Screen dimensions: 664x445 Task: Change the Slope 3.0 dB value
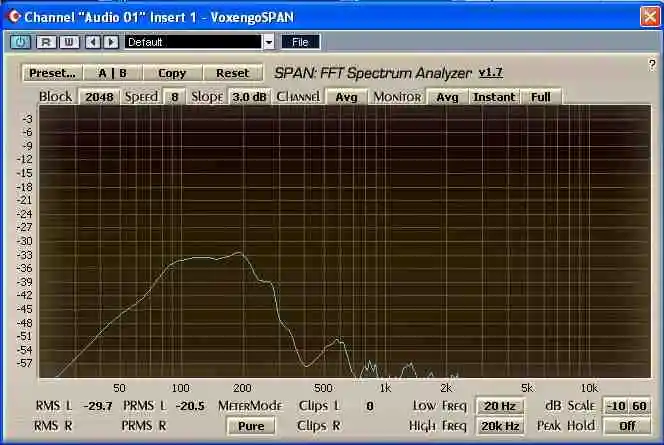[249, 97]
